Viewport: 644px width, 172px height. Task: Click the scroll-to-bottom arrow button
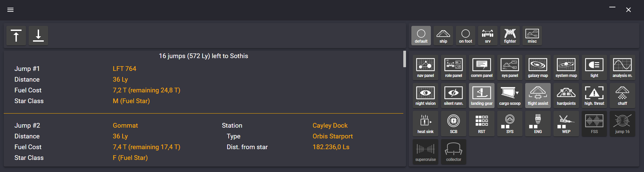click(38, 36)
